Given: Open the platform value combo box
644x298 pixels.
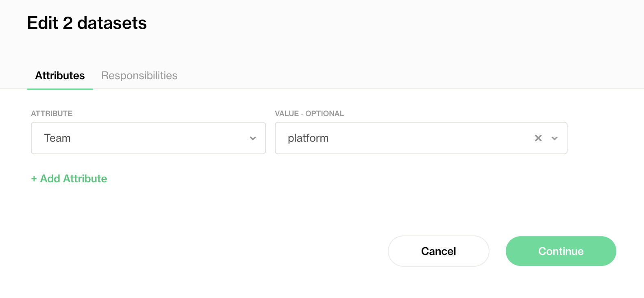Looking at the screenshot, I should coord(421,138).
